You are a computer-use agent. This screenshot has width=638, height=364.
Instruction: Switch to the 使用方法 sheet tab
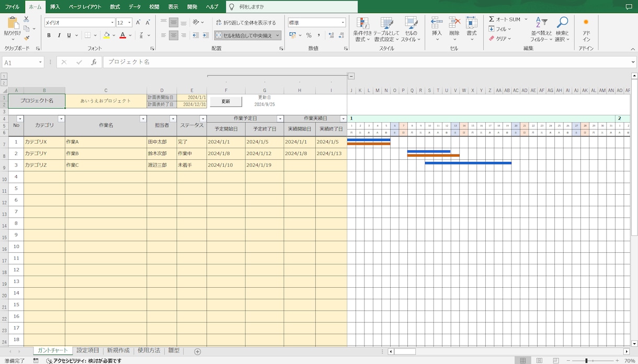click(x=149, y=350)
